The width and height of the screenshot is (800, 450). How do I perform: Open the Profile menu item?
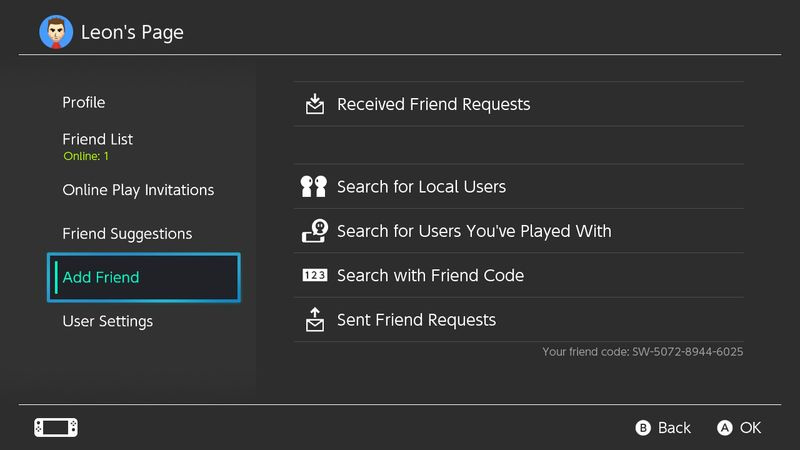tap(84, 103)
